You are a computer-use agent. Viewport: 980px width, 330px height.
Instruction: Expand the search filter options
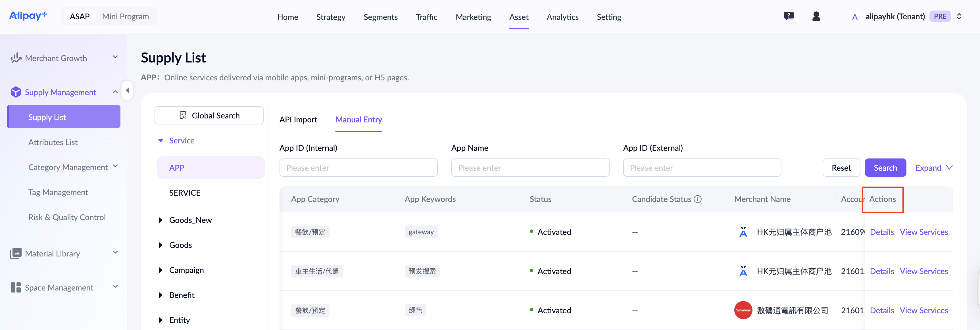click(934, 168)
